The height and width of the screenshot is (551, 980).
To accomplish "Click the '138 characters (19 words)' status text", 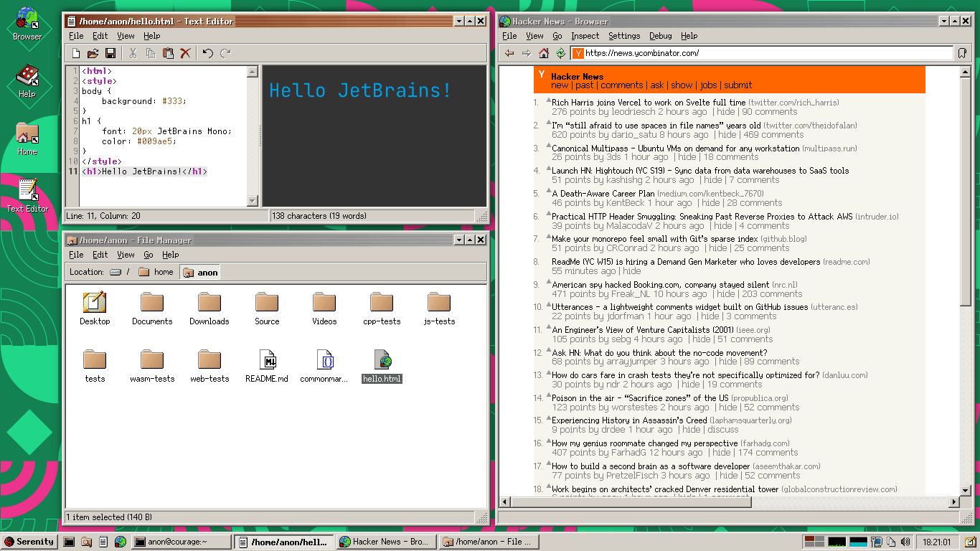I will click(319, 216).
